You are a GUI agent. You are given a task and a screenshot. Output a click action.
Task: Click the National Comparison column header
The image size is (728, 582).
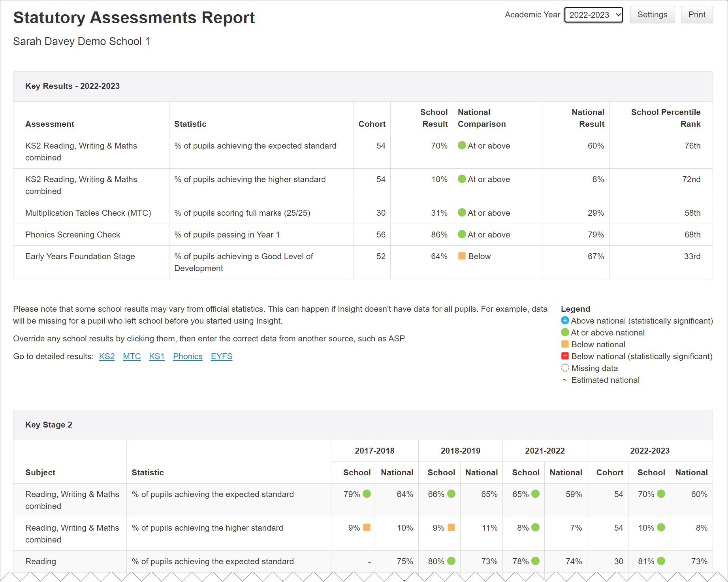point(482,118)
